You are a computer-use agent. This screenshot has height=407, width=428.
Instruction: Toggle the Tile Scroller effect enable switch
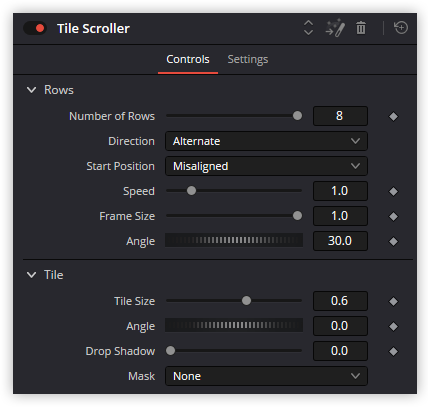click(35, 28)
